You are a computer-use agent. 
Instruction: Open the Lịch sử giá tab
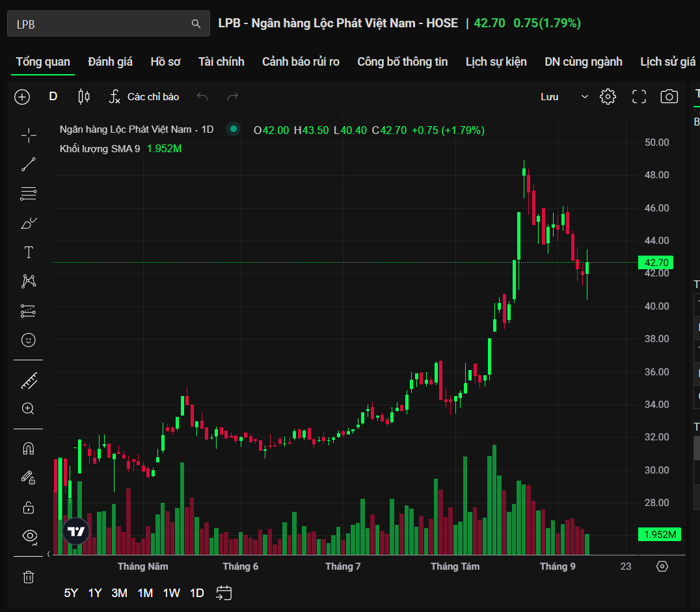pos(668,62)
